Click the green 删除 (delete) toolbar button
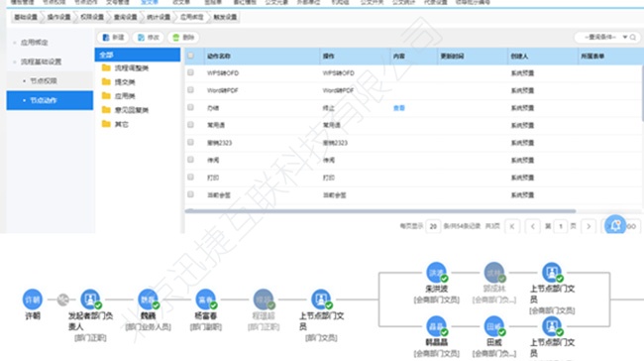Image resolution: width=644 pixels, height=361 pixels. 183,38
